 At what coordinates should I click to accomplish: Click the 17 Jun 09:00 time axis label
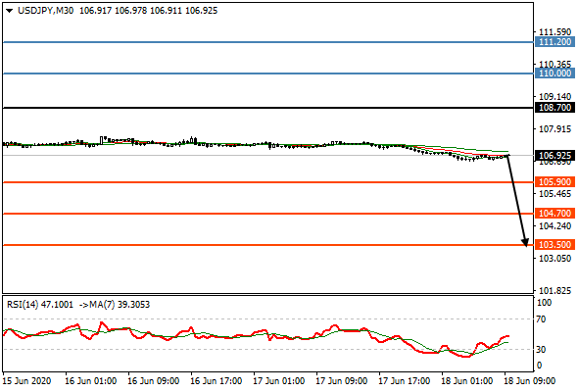point(341,381)
